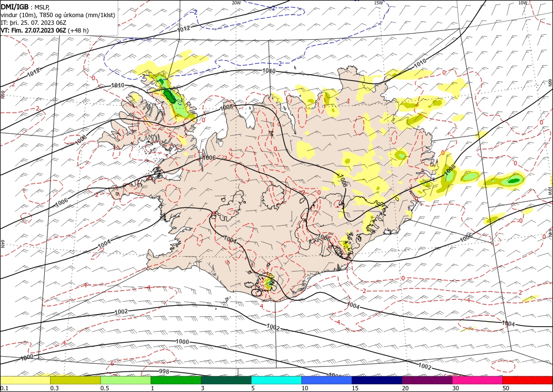Select the cyan 5 mm legend swatch
553x392 pixels.
pyautogui.click(x=276, y=380)
